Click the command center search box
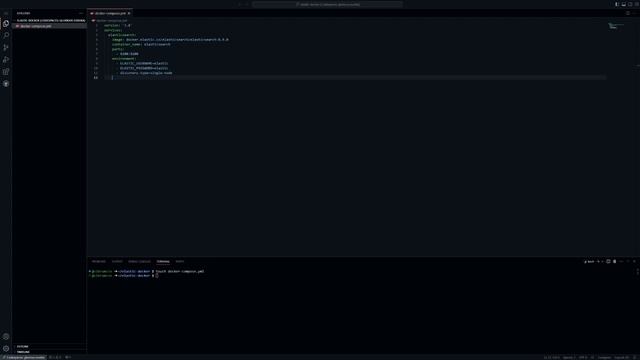 [x=327, y=4]
